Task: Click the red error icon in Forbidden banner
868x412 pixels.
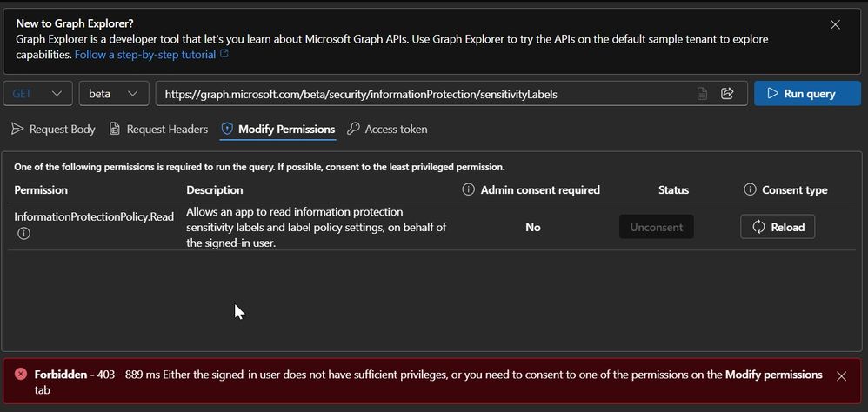Action: tap(21, 375)
